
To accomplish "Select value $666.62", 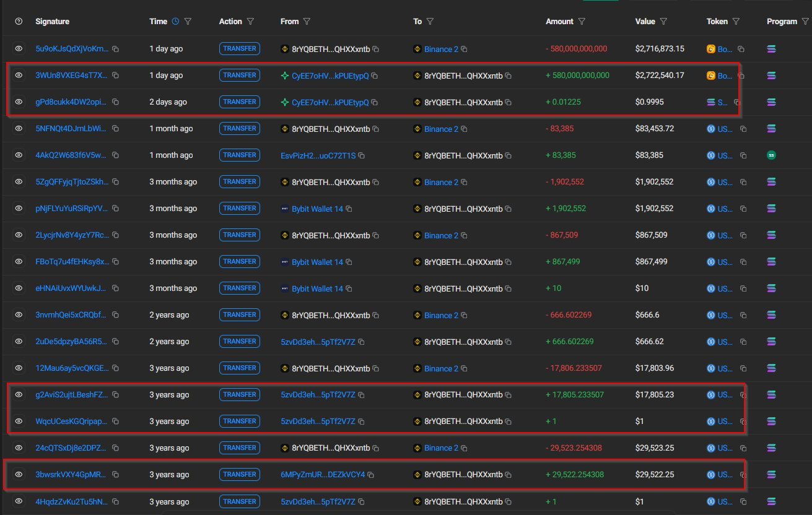I will point(650,341).
